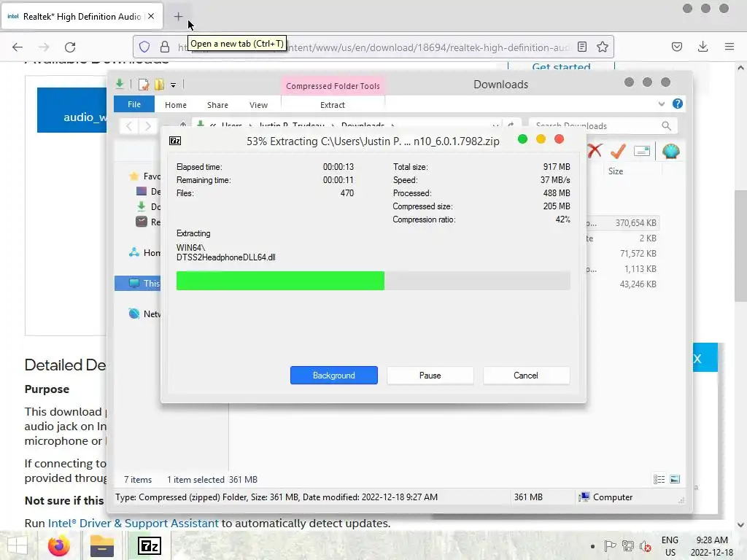747x560 pixels.
Task: Click Explorer forward navigation arrow
Action: pos(148,125)
